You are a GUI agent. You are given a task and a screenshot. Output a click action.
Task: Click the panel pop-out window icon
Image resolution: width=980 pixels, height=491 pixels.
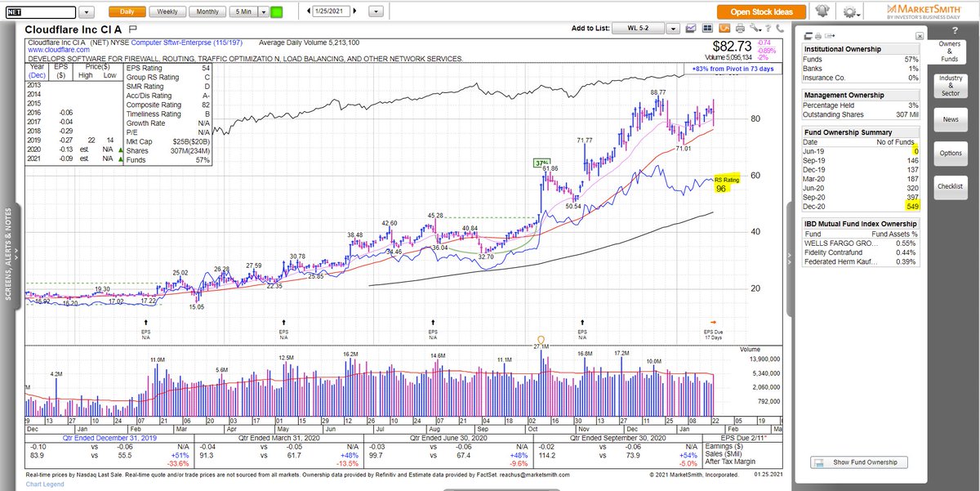click(808, 36)
